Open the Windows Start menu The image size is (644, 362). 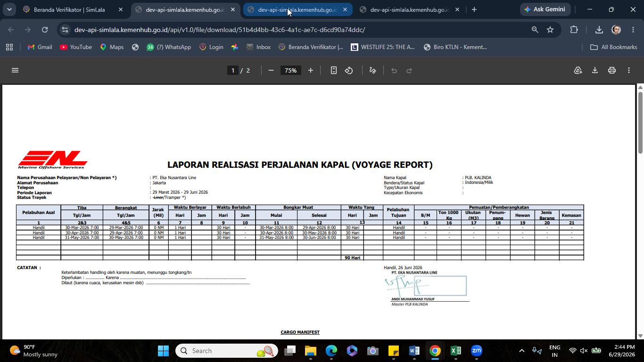[163, 351]
